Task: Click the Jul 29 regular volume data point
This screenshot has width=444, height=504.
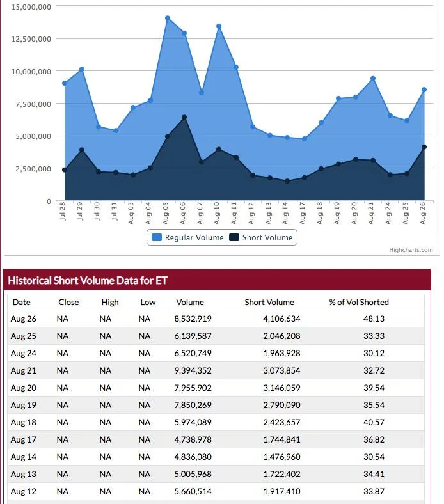Action: [82, 69]
